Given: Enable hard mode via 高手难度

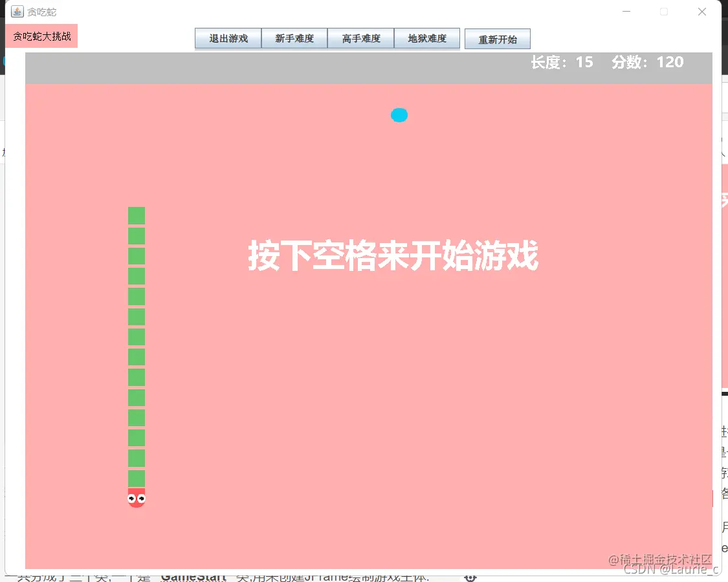Looking at the screenshot, I should click(x=360, y=39).
